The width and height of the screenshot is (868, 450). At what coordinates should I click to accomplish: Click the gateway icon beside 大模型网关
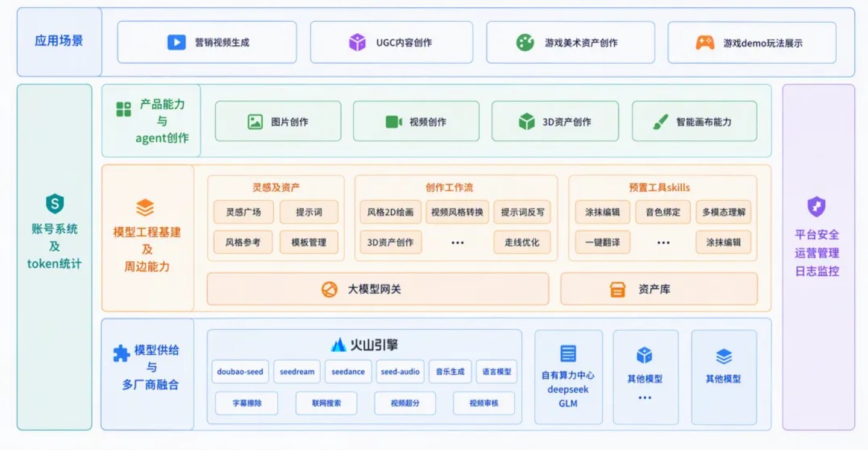329,290
